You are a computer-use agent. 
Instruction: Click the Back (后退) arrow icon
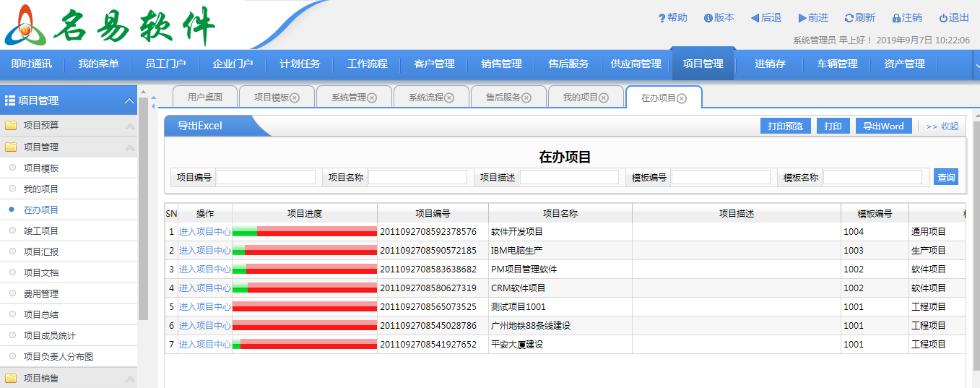click(x=755, y=18)
